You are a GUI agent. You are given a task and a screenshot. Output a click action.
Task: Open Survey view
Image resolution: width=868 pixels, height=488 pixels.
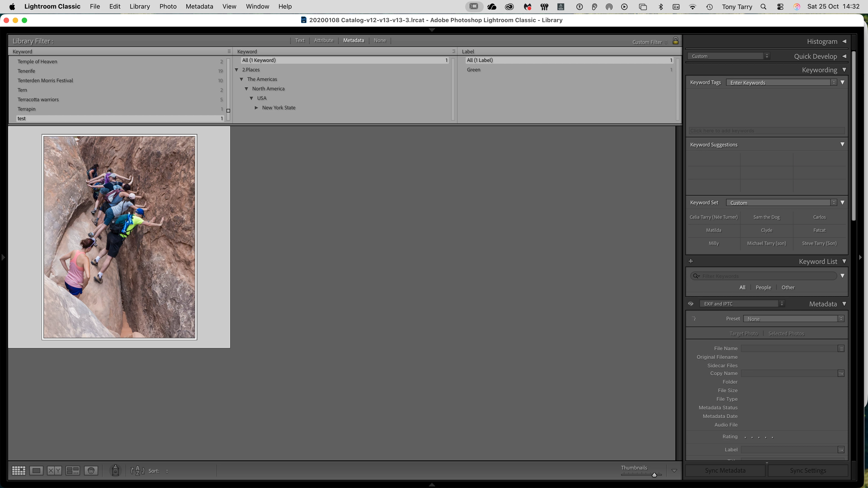72,470
